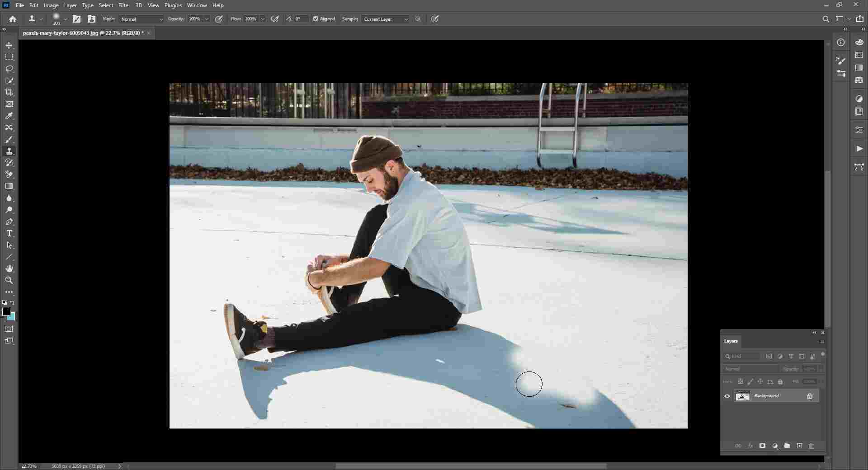Image resolution: width=868 pixels, height=470 pixels.
Task: Click the background color swatch
Action: click(x=12, y=317)
